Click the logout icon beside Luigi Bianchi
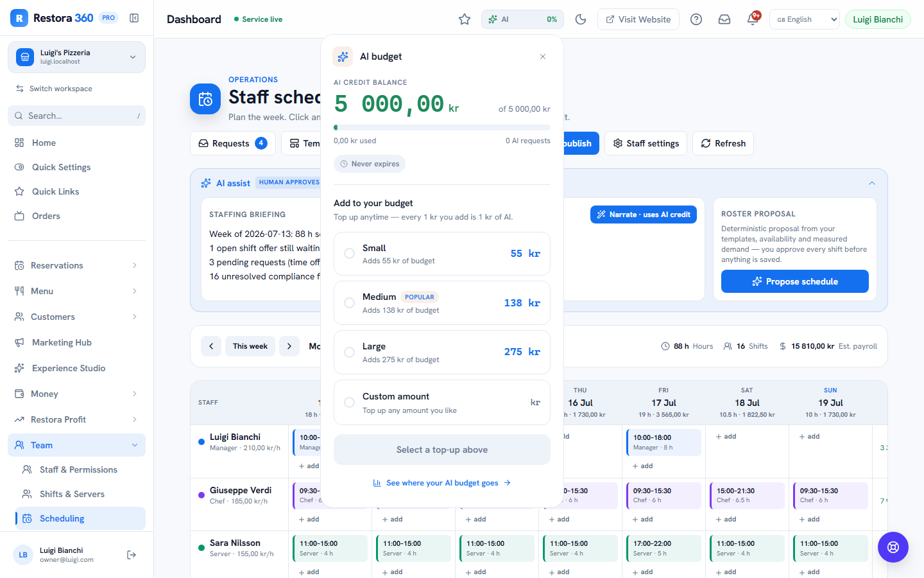924x578 pixels. (132, 555)
